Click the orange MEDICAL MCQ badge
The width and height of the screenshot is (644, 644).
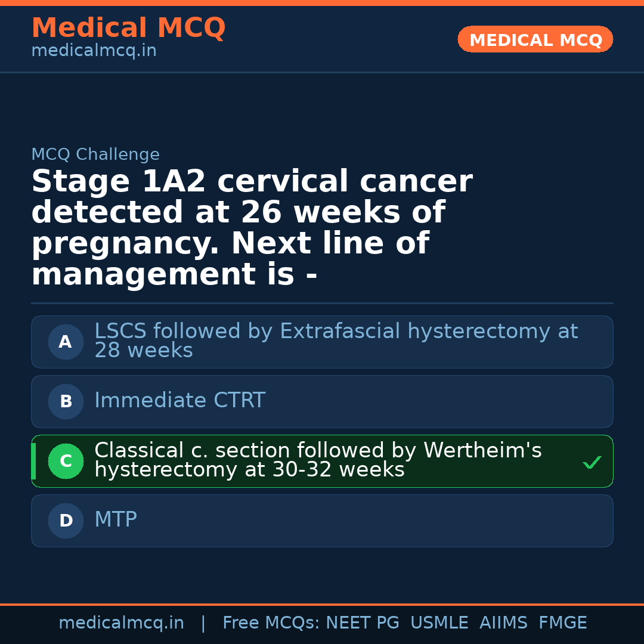coord(535,40)
